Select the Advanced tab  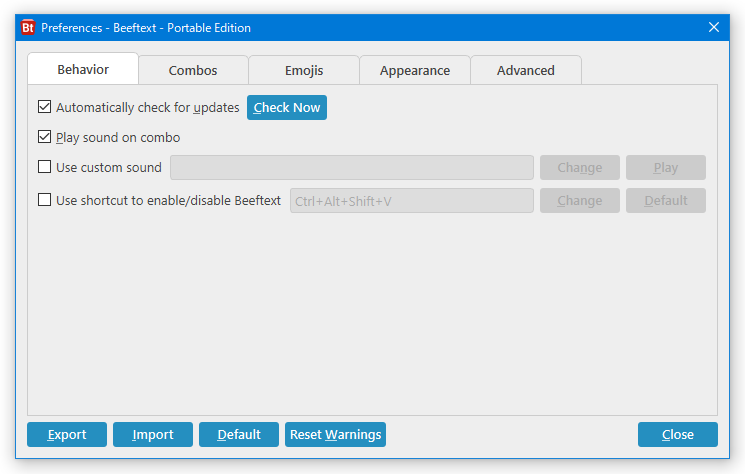pyautogui.click(x=525, y=70)
